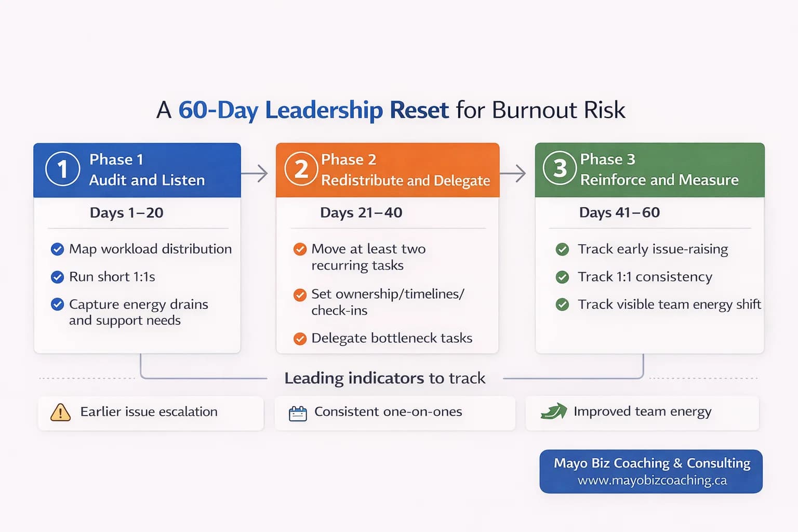This screenshot has height=532, width=798.
Task: Click the Mayo Biz Coaching & Consulting banner
Action: (651, 463)
